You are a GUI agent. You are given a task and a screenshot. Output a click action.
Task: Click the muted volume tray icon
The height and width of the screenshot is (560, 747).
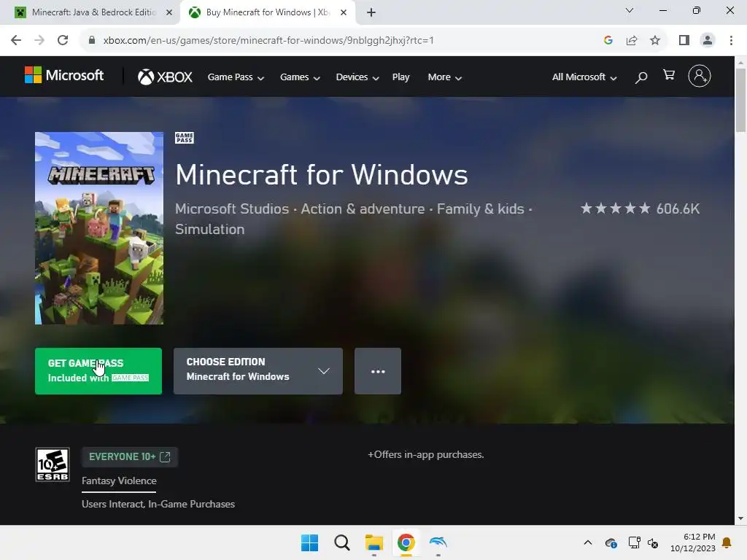653,542
